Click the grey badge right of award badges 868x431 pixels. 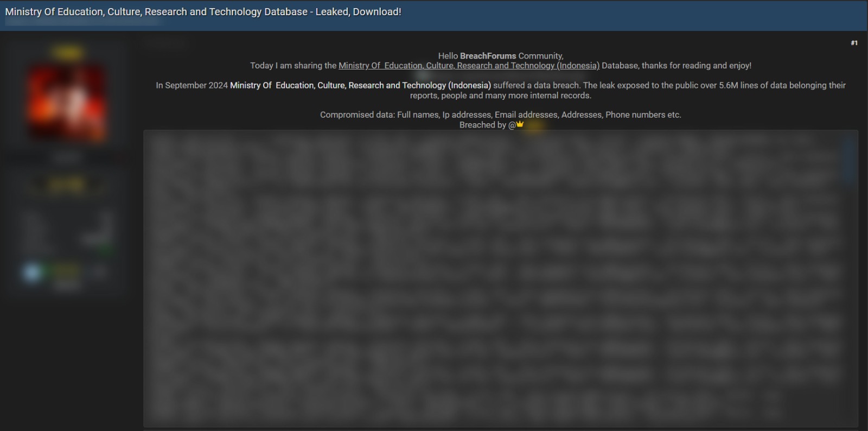98,271
